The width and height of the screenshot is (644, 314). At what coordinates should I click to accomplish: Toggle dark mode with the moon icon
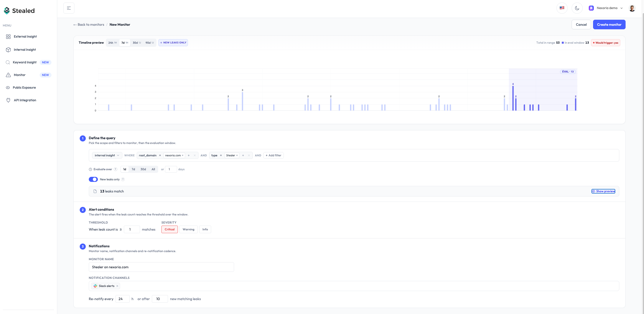[577, 8]
